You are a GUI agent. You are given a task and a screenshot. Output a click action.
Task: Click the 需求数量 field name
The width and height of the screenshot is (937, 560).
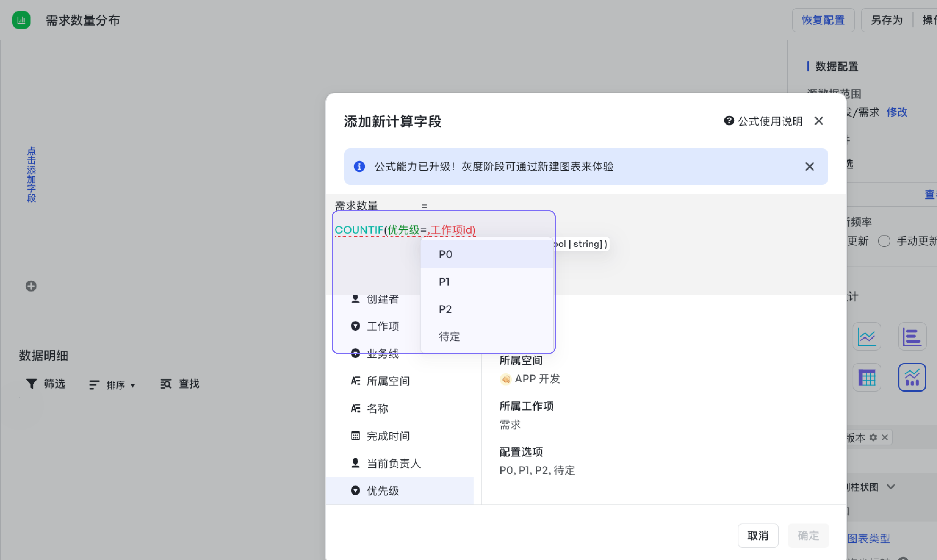coord(356,206)
